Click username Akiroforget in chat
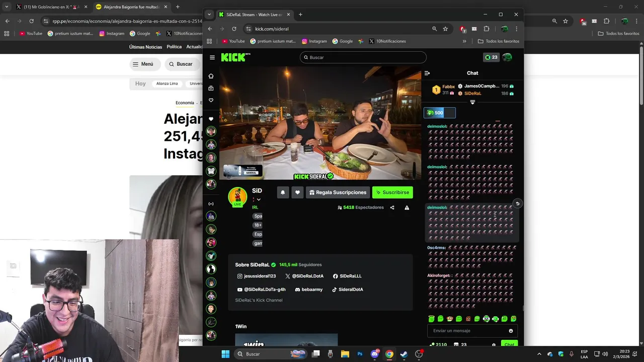The height and width of the screenshot is (362, 644). [x=439, y=276]
